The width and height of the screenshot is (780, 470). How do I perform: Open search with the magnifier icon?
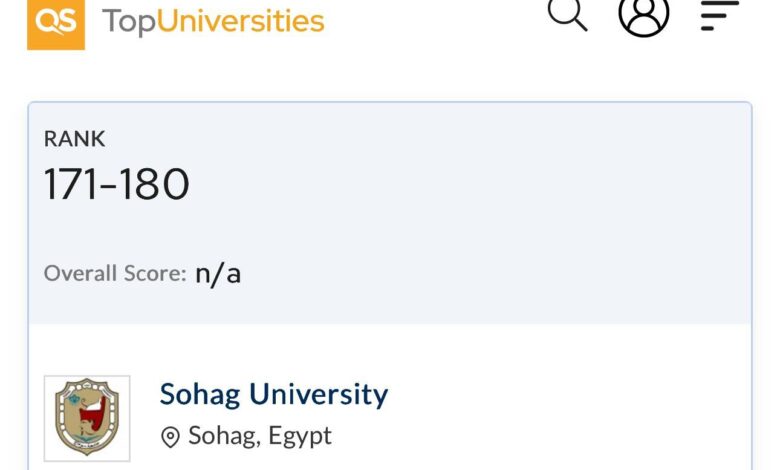pos(567,14)
